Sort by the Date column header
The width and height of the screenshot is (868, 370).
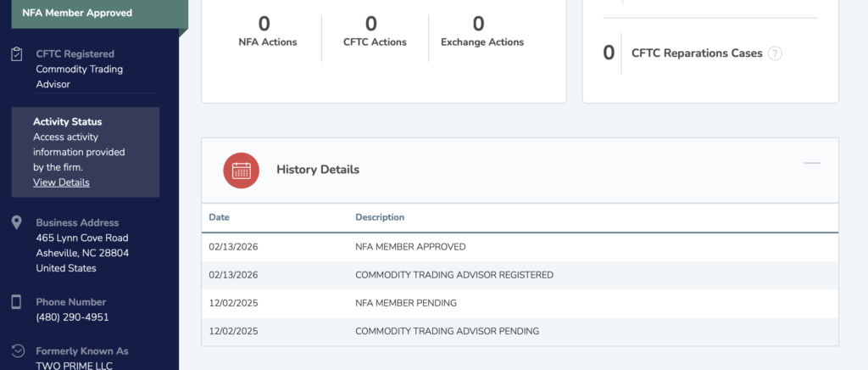click(220, 217)
